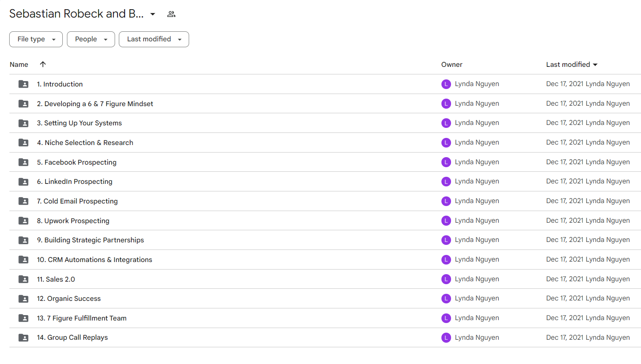641x364 pixels.
Task: Open folder title dropdown arrow
Action: (x=153, y=14)
